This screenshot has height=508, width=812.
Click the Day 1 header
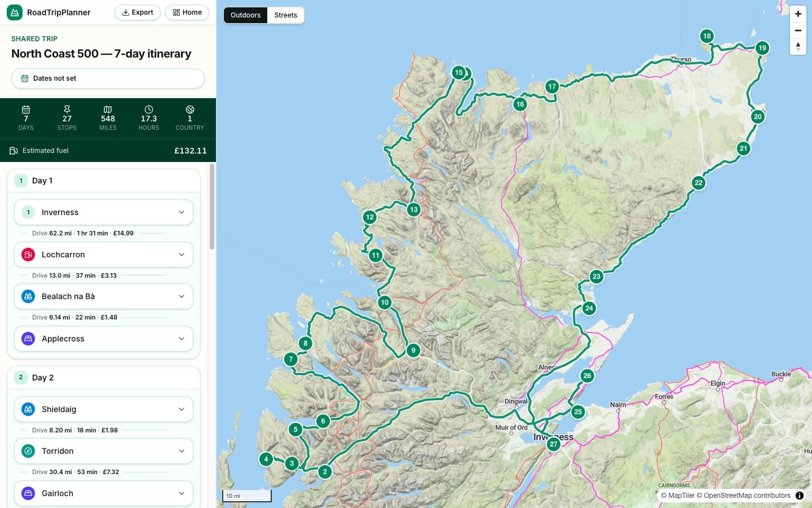[104, 181]
